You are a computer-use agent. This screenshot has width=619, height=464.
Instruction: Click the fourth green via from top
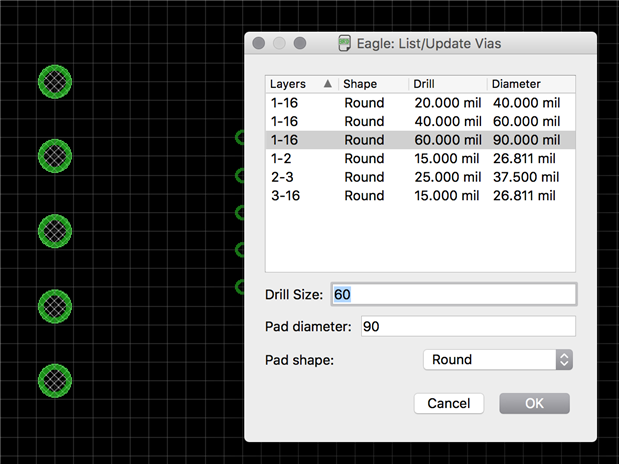coord(55,304)
